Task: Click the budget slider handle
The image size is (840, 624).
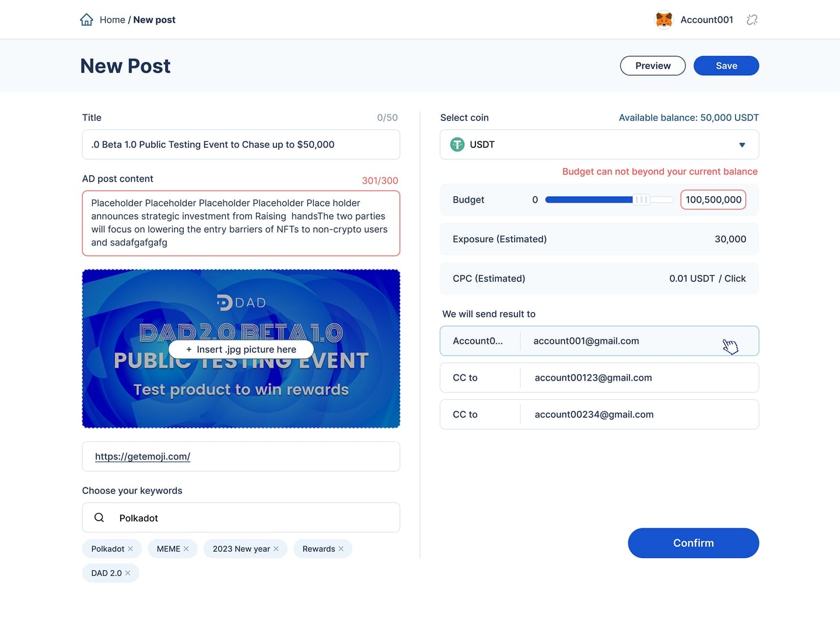Action: tap(641, 200)
